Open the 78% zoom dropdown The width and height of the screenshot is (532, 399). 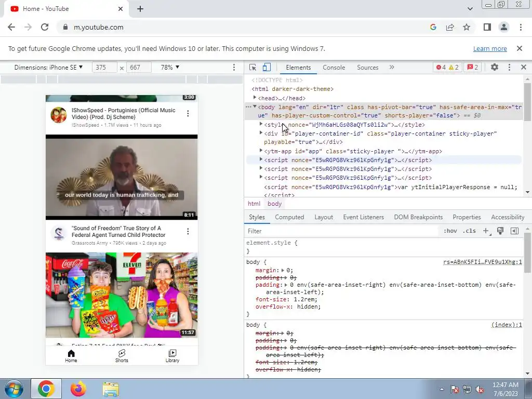click(170, 67)
